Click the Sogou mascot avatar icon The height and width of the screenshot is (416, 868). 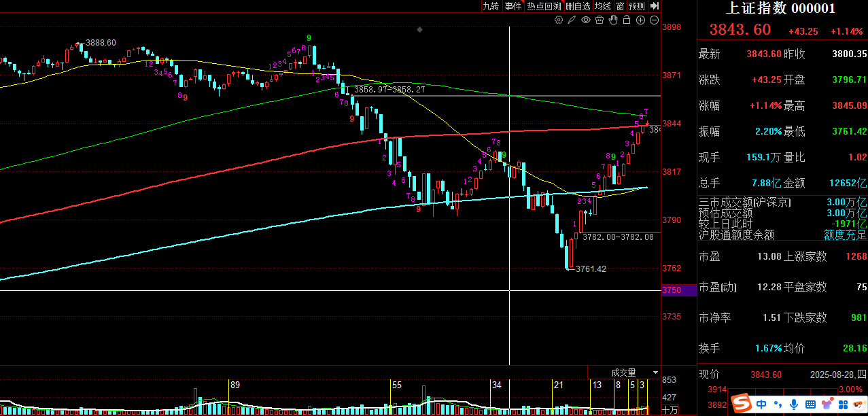860,404
